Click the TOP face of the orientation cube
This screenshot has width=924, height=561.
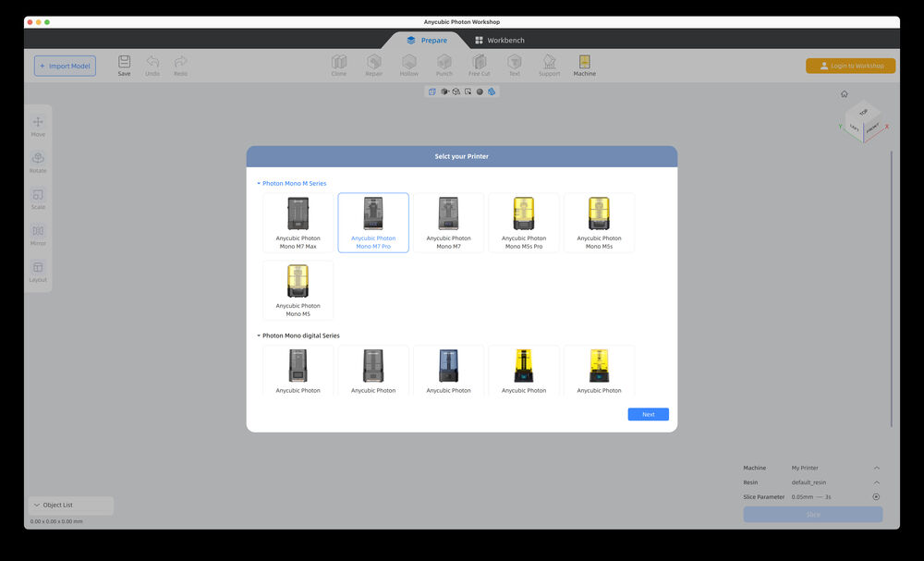pos(863,112)
